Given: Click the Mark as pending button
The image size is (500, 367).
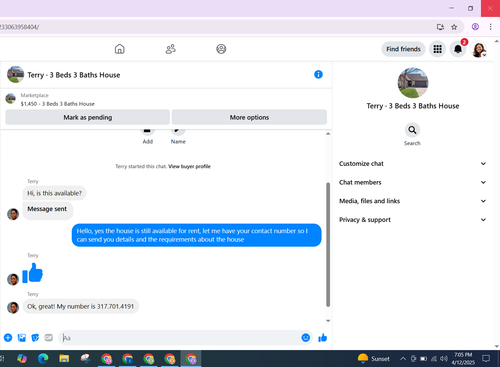Looking at the screenshot, I should coord(88,117).
